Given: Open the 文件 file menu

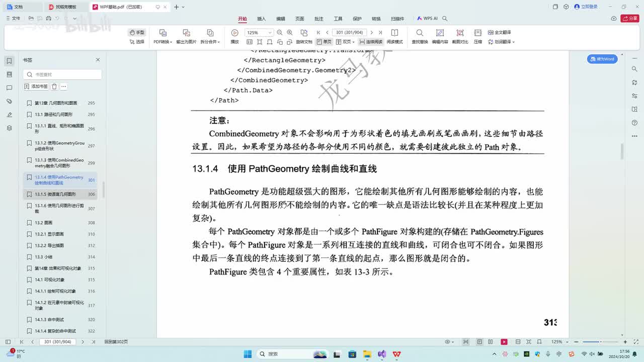Looking at the screenshot, I should [x=13, y=19].
